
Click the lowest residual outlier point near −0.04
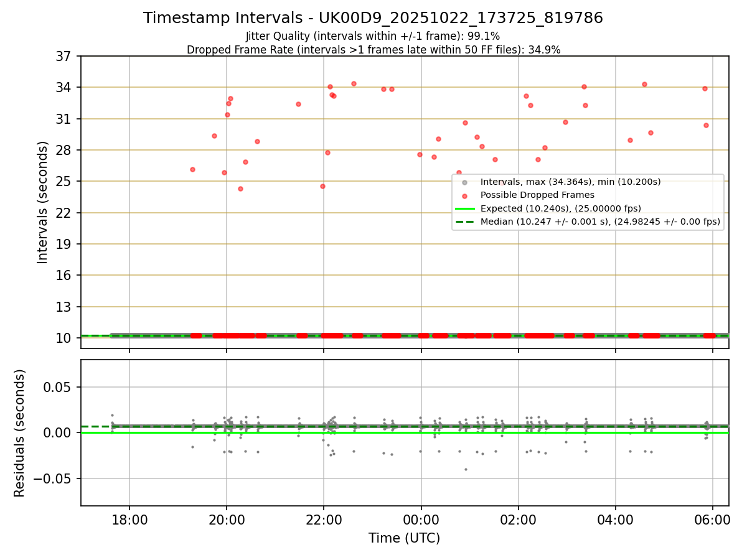click(465, 469)
